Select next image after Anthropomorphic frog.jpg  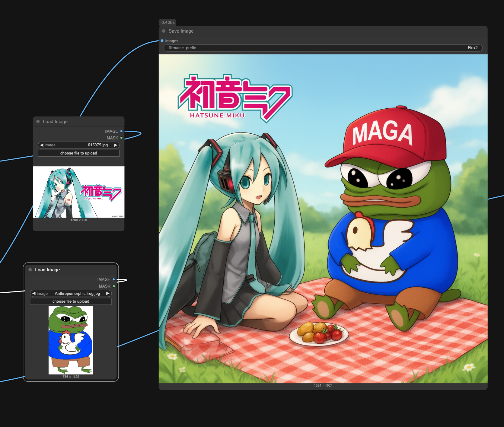108,293
